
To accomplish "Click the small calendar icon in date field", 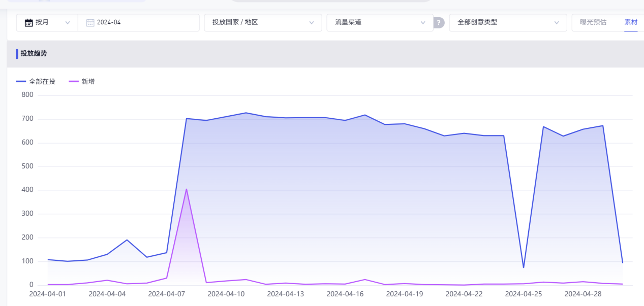I will click(x=90, y=22).
